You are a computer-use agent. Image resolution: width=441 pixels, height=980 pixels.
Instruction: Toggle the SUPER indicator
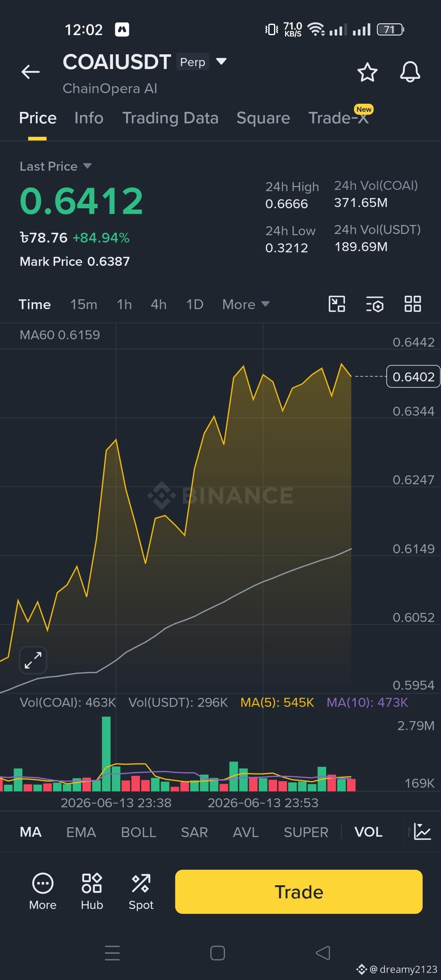(x=306, y=832)
